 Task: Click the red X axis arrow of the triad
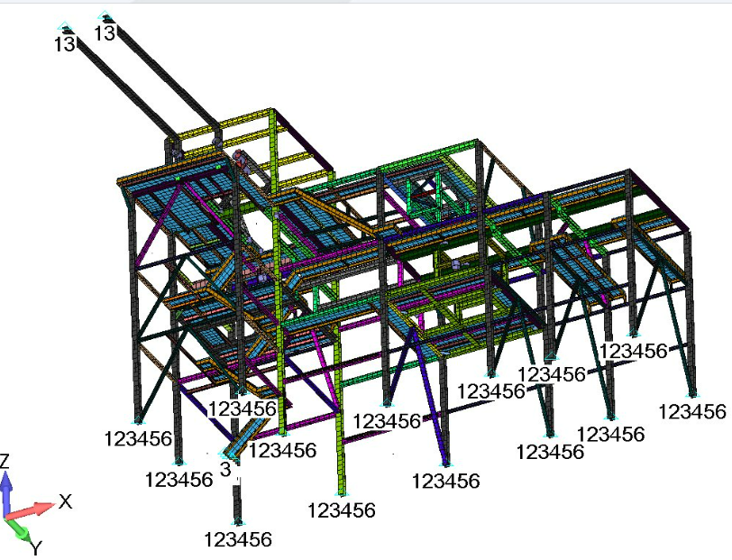31,510
